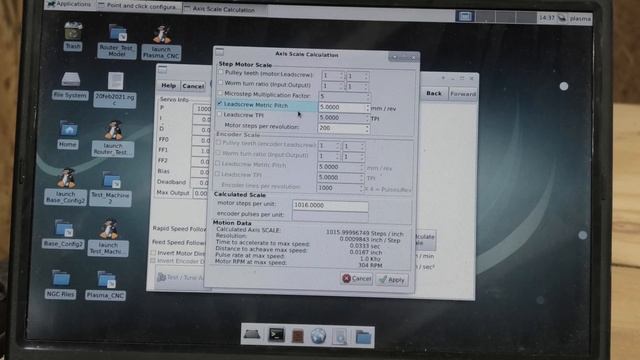The width and height of the screenshot is (640, 360).
Task: Click the P servo value field
Action: coord(202,109)
